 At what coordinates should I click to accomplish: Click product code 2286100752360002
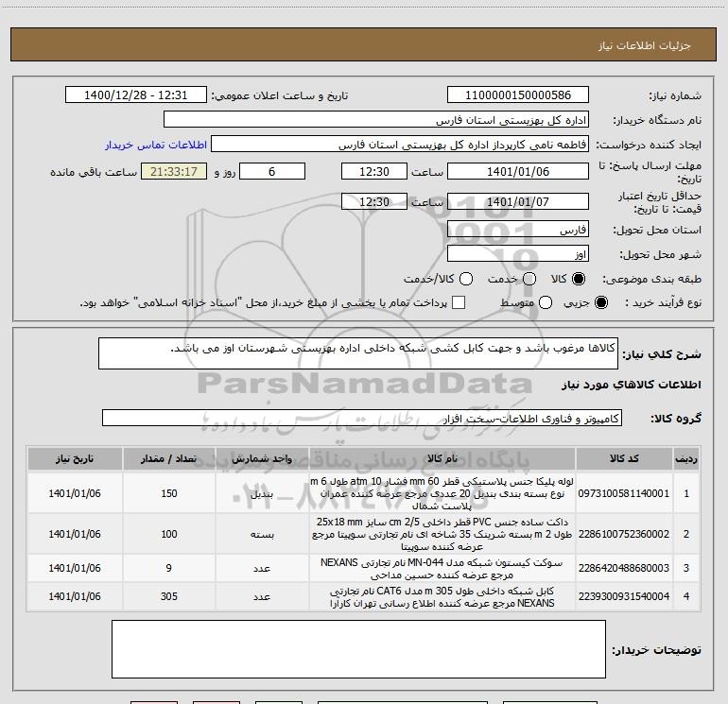(624, 534)
